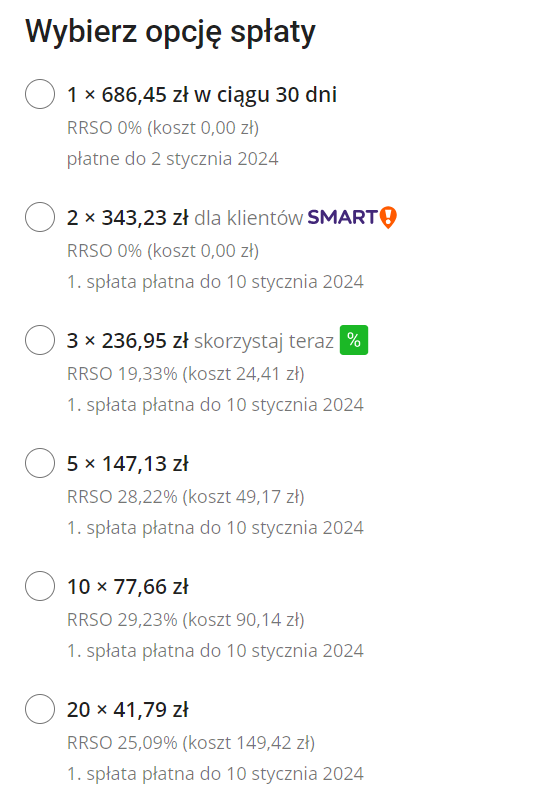The image size is (542, 805).
Task: Select the 2 × 343,23 zł radio button
Action: [x=40, y=217]
